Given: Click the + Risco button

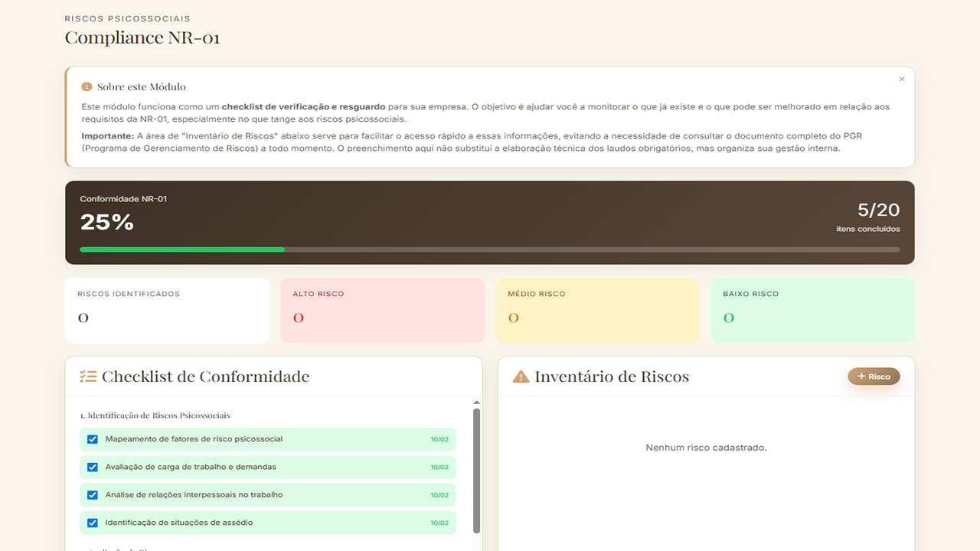Looking at the screenshot, I should (x=874, y=377).
